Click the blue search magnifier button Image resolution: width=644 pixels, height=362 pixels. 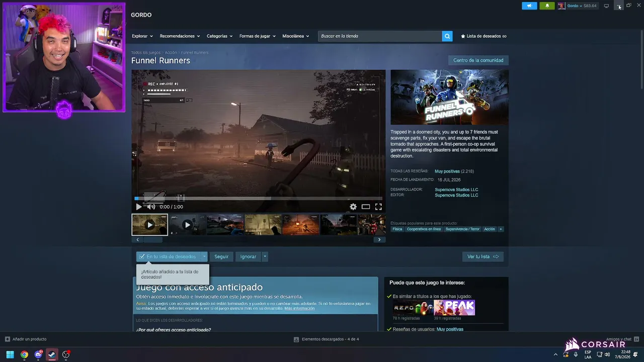tap(447, 36)
